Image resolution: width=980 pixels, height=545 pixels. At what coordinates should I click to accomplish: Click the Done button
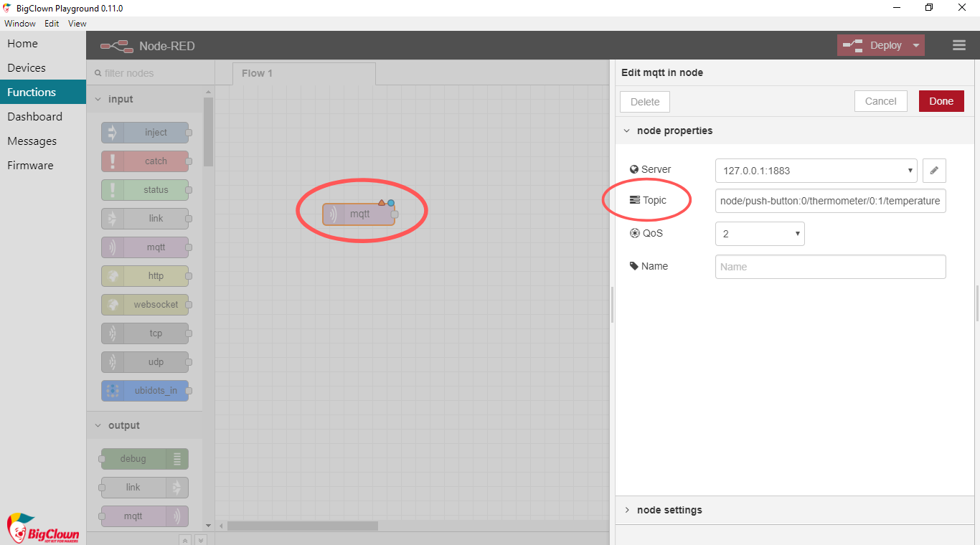pos(941,101)
